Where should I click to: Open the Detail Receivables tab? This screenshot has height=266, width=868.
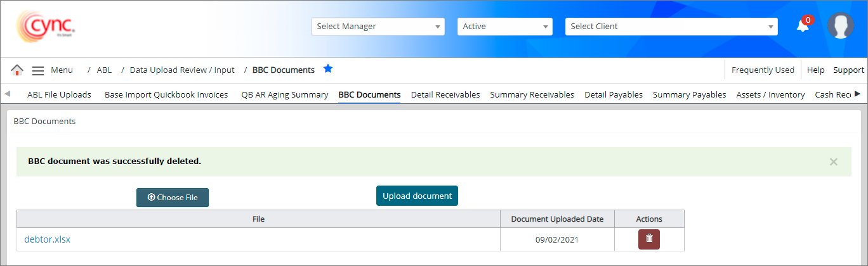pyautogui.click(x=445, y=95)
